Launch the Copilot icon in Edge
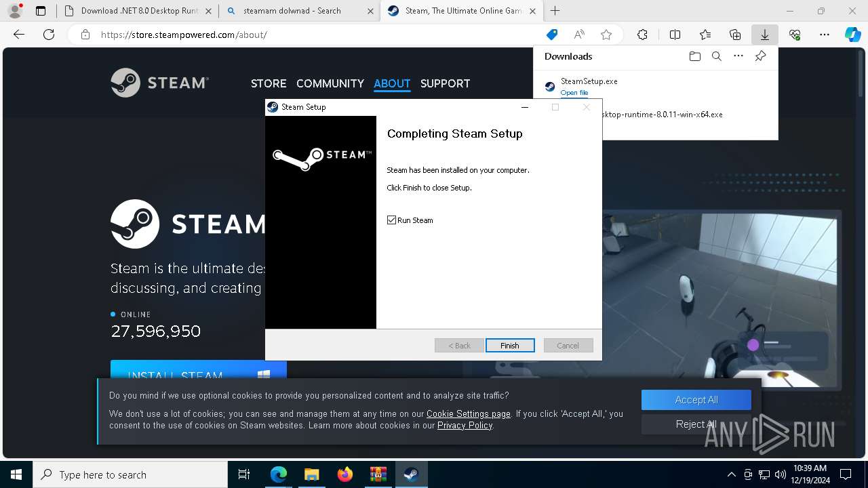 click(853, 35)
